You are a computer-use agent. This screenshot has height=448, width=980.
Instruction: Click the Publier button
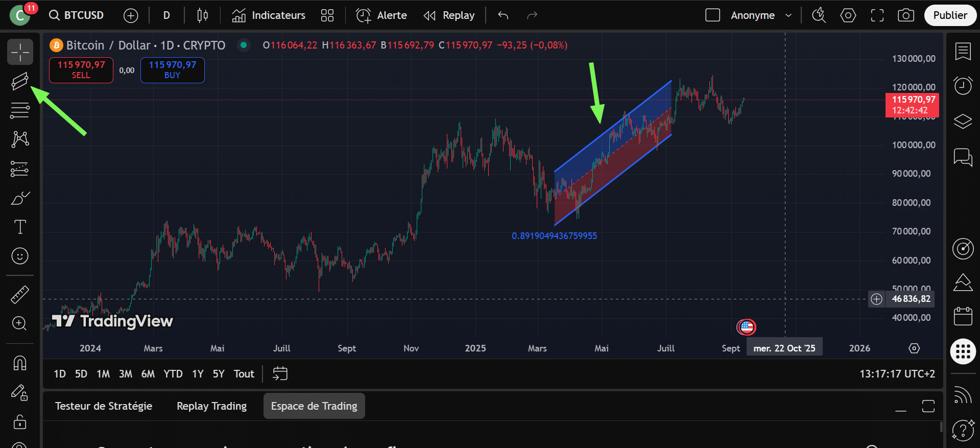click(950, 15)
